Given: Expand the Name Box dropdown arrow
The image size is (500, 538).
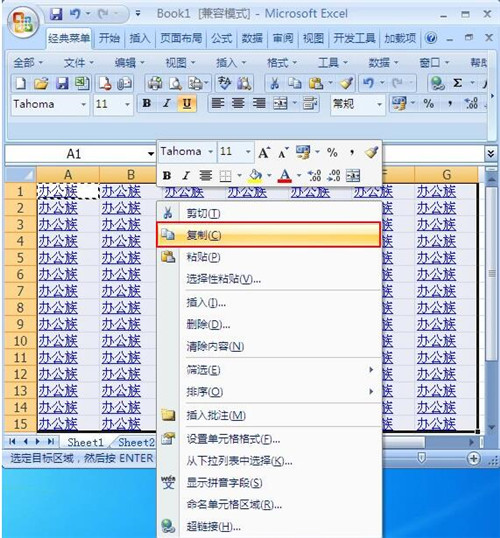Looking at the screenshot, I should 151,154.
